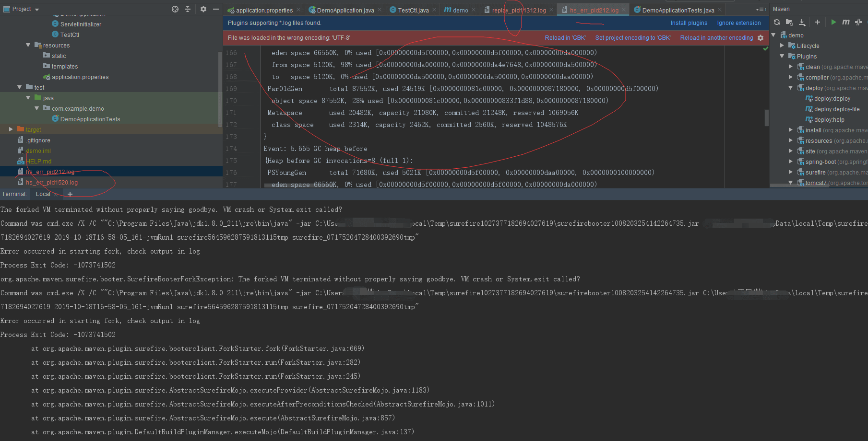Execute Maven goal 'm' icon
This screenshot has width=868, height=441.
pyautogui.click(x=845, y=22)
